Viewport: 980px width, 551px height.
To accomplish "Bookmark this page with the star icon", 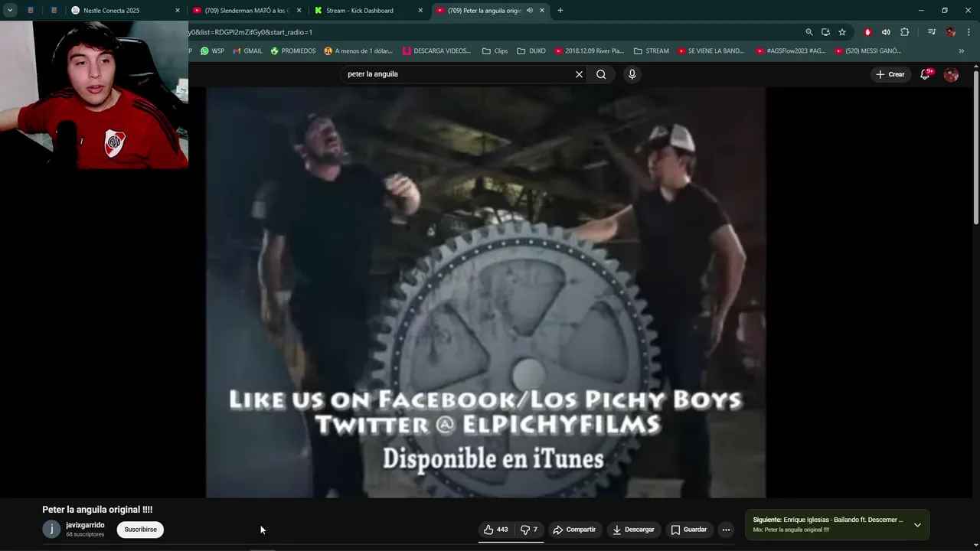I will pyautogui.click(x=842, y=32).
